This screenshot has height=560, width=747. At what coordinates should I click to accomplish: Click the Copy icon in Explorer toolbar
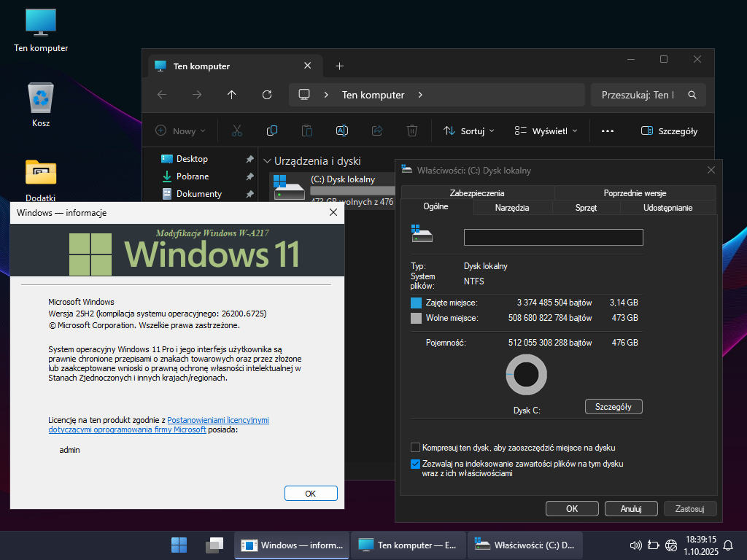click(x=272, y=131)
